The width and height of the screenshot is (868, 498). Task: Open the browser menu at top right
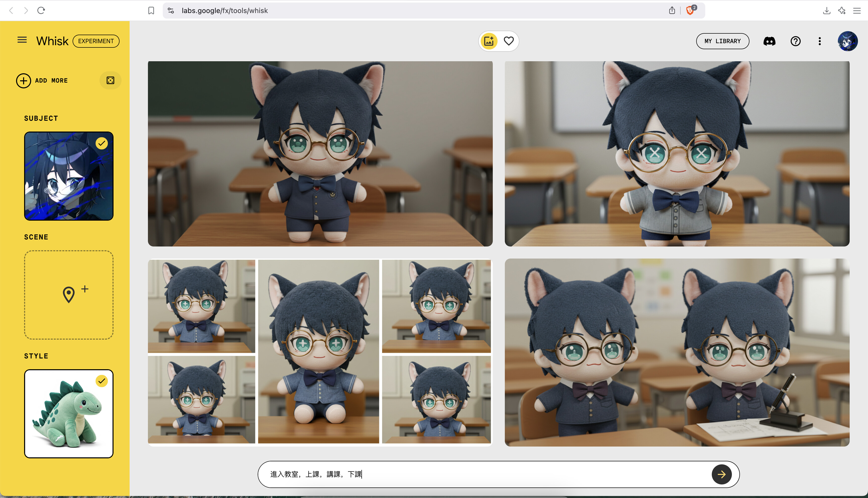click(x=857, y=11)
